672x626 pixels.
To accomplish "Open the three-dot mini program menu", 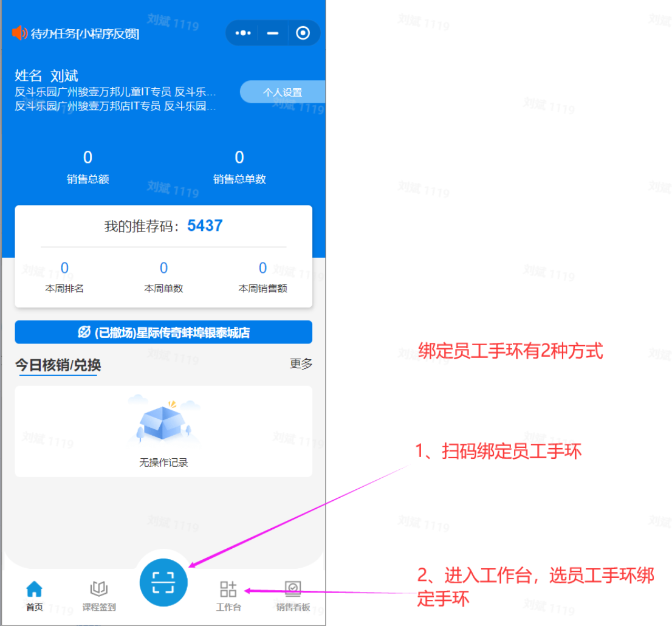I will pyautogui.click(x=243, y=33).
